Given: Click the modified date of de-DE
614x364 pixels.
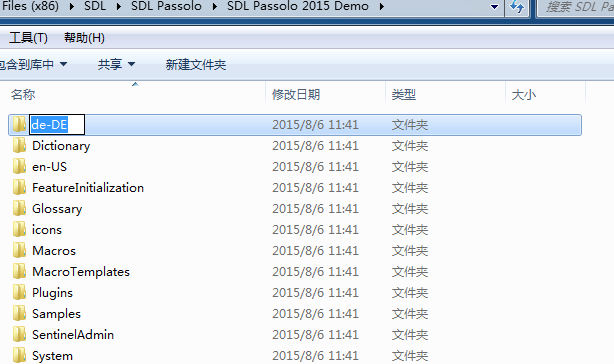Looking at the screenshot, I should 315,124.
